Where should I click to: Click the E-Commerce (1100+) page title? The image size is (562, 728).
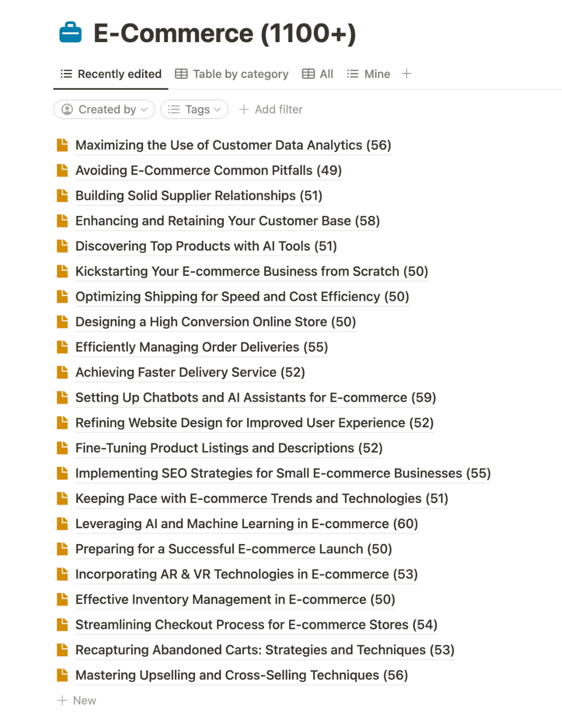[225, 33]
